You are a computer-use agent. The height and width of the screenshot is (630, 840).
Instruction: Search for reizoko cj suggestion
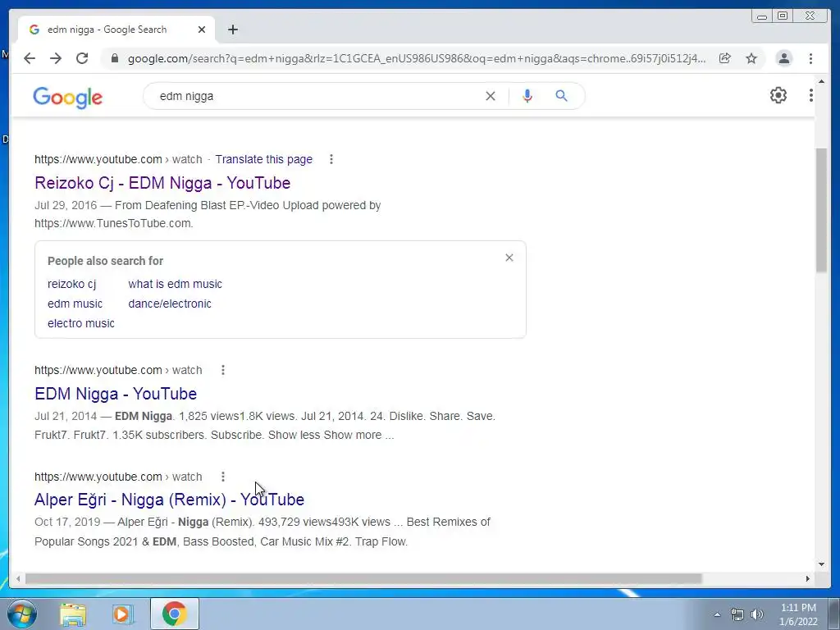(72, 284)
